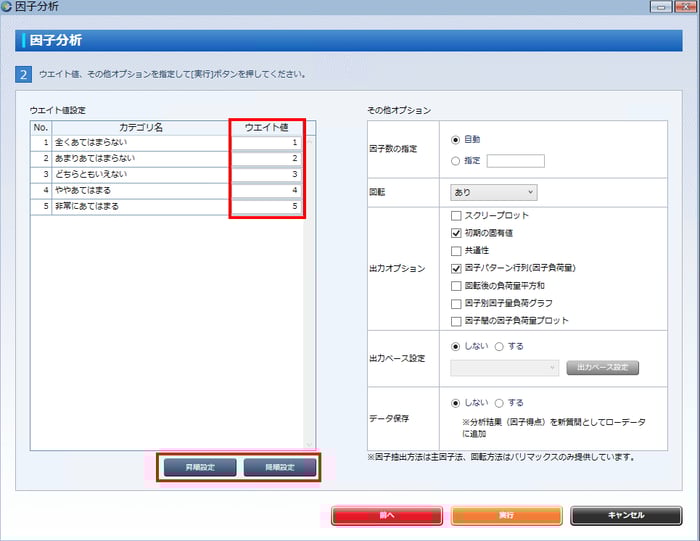Screen dimensions: 700x541
Task: Select the row あまりあてはまらない
Action: point(167,159)
